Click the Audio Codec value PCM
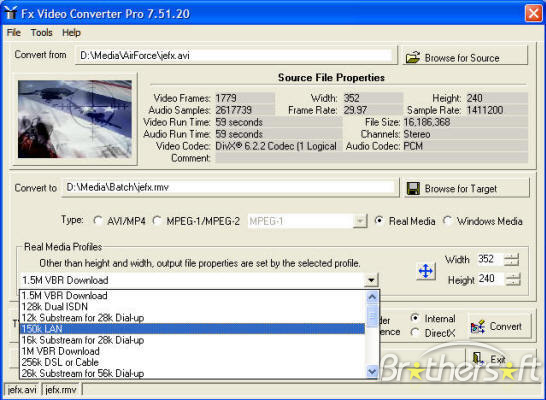 pos(465,146)
